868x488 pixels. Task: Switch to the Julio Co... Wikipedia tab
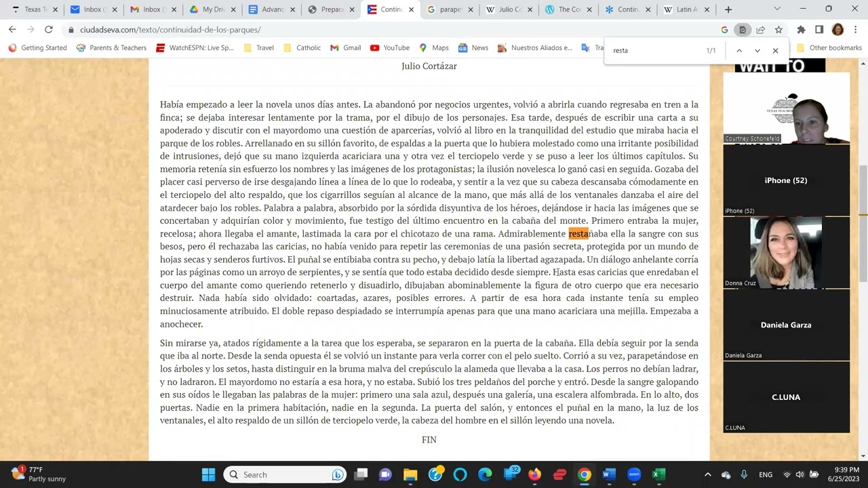coord(509,9)
